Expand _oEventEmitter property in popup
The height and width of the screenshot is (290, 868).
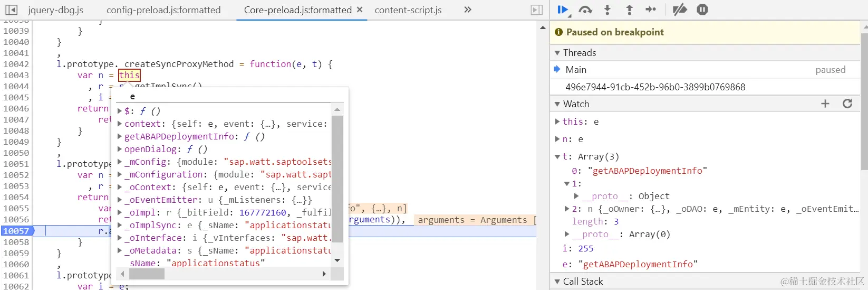pyautogui.click(x=120, y=200)
